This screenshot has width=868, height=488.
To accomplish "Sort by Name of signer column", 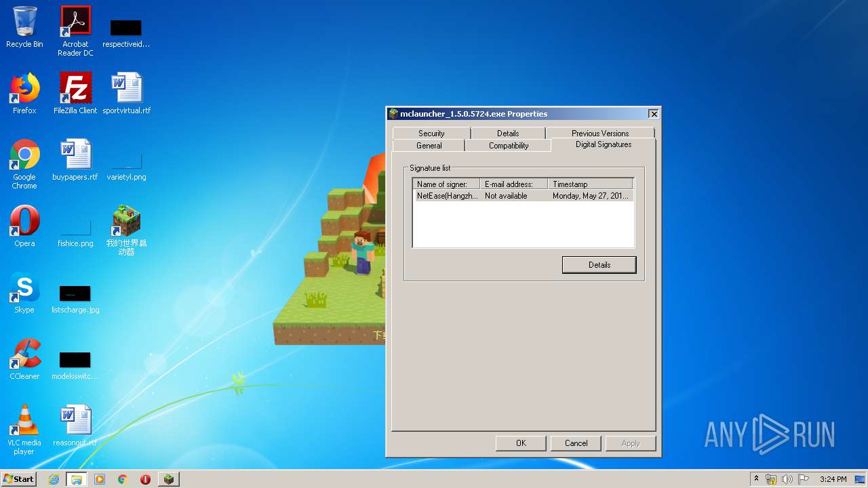I will pos(446,184).
